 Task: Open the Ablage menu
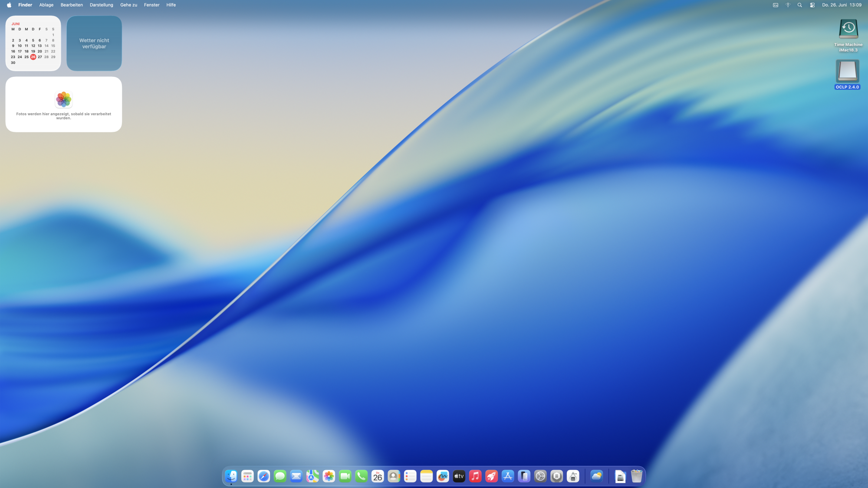tap(46, 5)
